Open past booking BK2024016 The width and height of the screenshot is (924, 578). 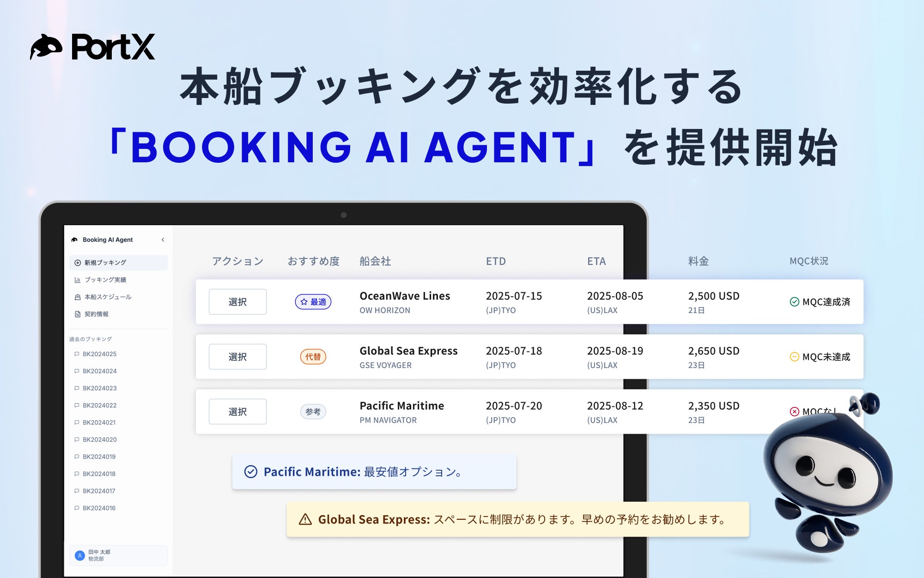[x=99, y=508]
